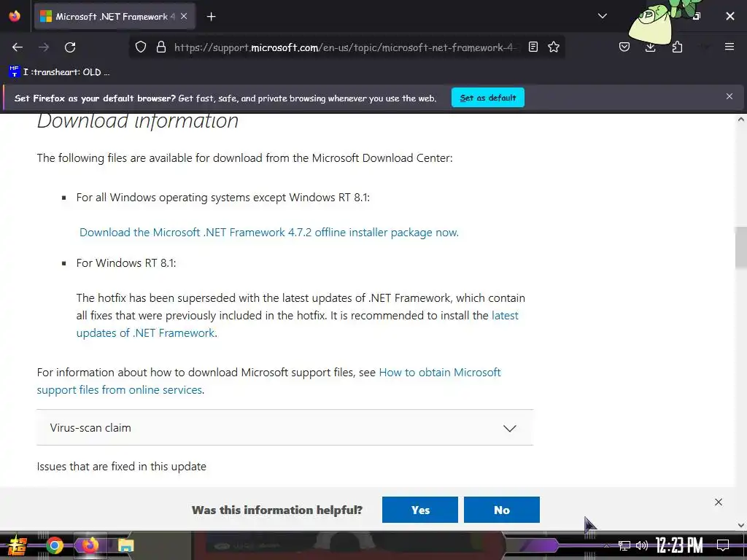Image resolution: width=747 pixels, height=560 pixels.
Task: Go back to the previous page
Action: click(x=18, y=47)
